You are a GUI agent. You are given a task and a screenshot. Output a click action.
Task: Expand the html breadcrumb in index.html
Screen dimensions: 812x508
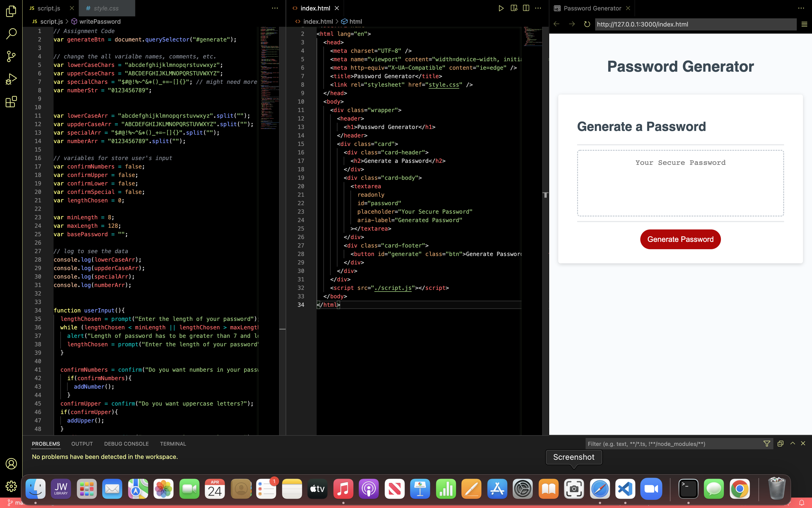(x=352, y=21)
